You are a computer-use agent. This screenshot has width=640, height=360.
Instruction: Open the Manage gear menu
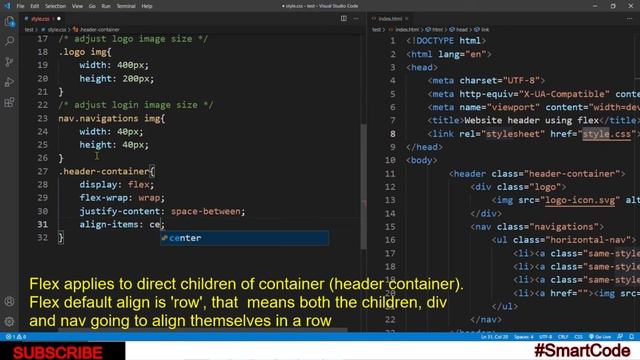point(9,322)
